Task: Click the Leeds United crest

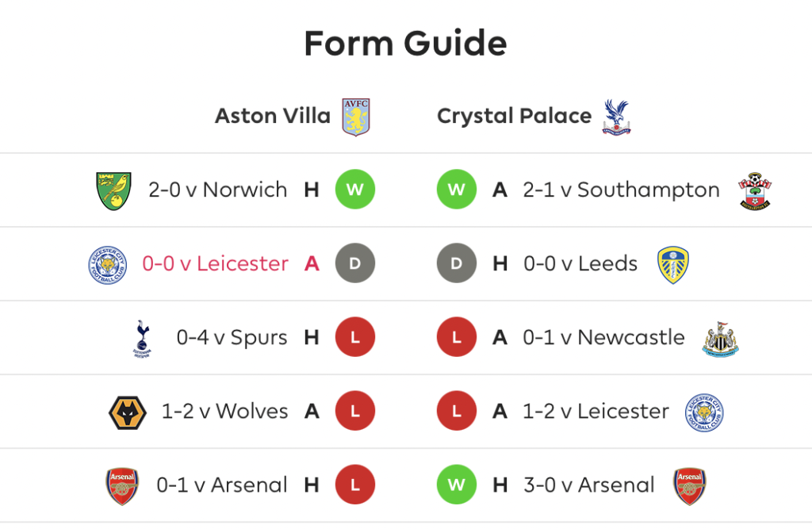Action: (x=672, y=265)
